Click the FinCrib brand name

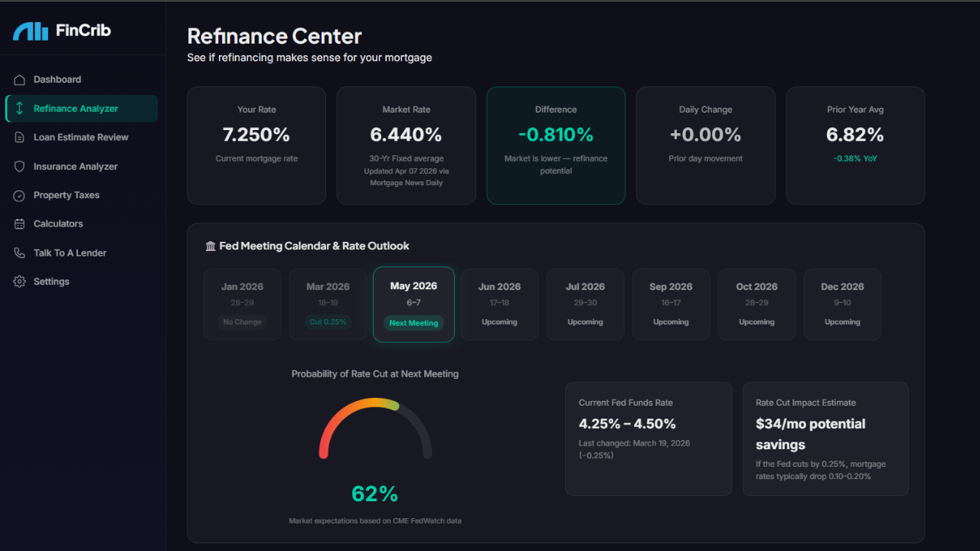coord(83,31)
